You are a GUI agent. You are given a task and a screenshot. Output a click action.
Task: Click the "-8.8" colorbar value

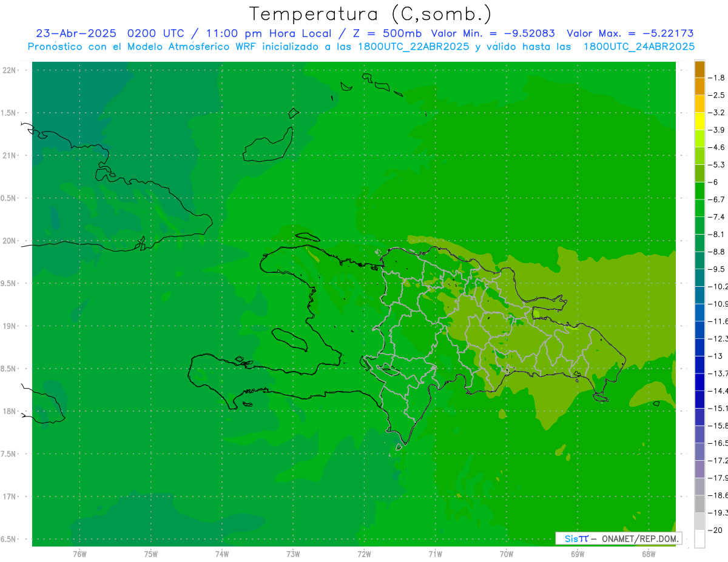(716, 252)
